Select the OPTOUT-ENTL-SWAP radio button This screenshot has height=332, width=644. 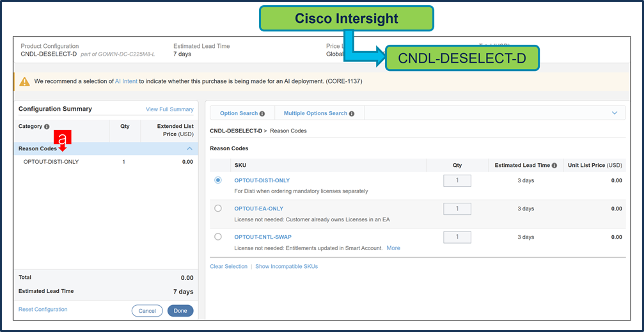pos(218,237)
